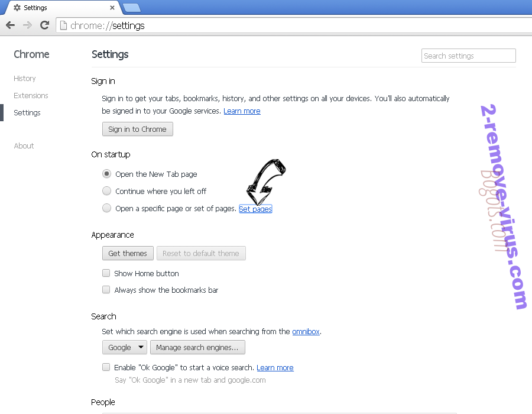Enable "Ok Google" voice search checkbox
Screen dimensions: 532x414
click(106, 367)
